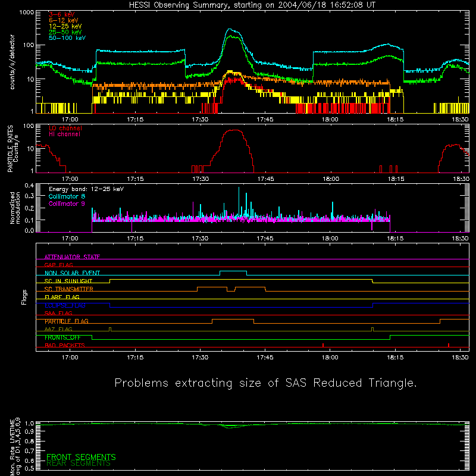Click the 'FRONT SEGMENTS' legend label
Image resolution: width=476 pixels, height=476 pixels.
(x=81, y=457)
